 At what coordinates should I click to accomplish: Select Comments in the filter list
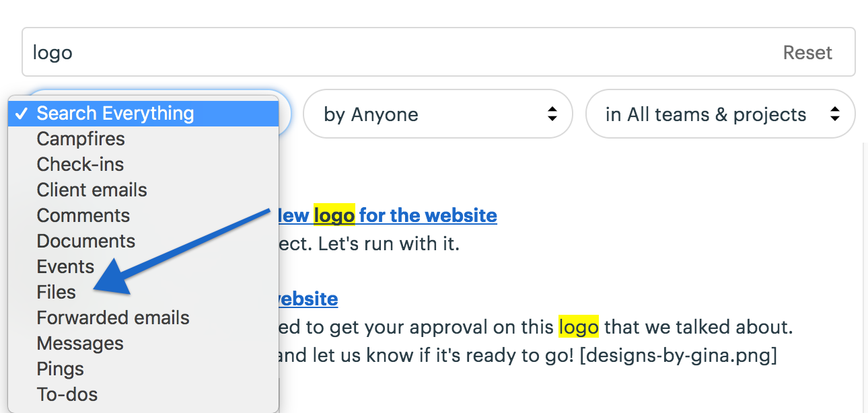point(83,215)
